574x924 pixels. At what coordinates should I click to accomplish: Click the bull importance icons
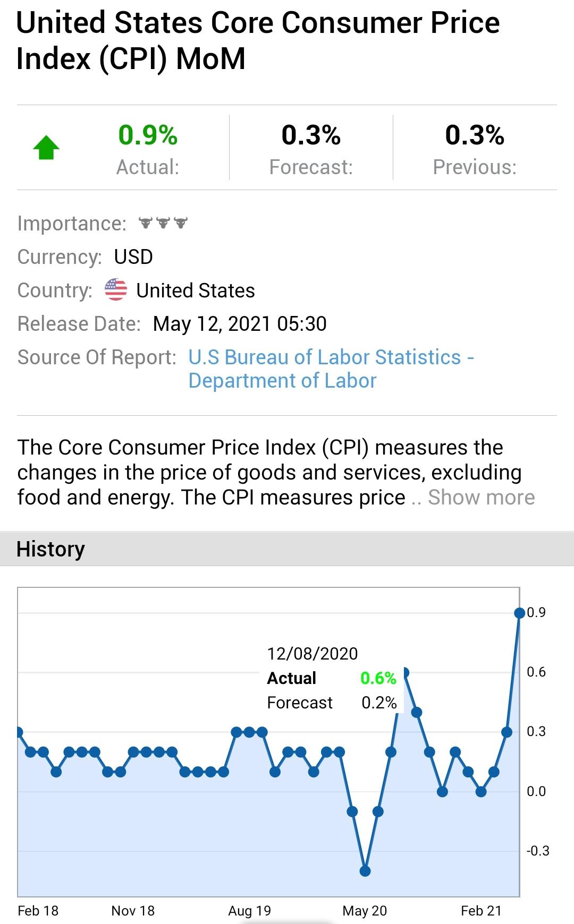pos(163,223)
